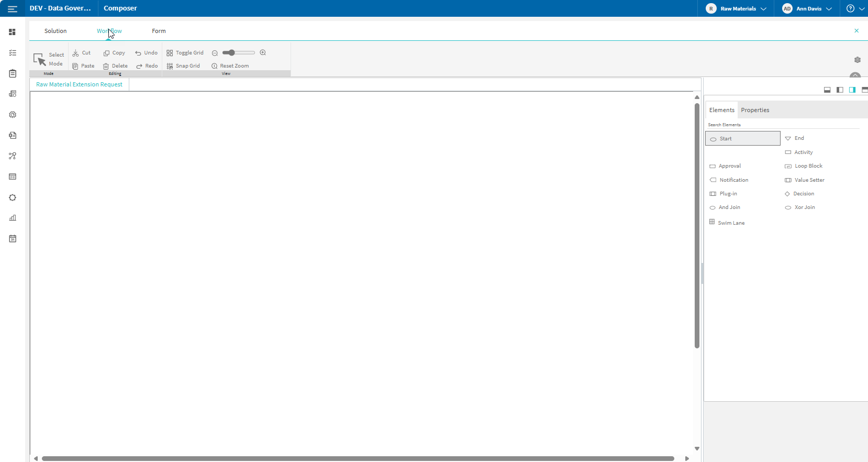Screen dimensions: 868x462
Task: Select the Elements panel tab
Action: point(722,110)
